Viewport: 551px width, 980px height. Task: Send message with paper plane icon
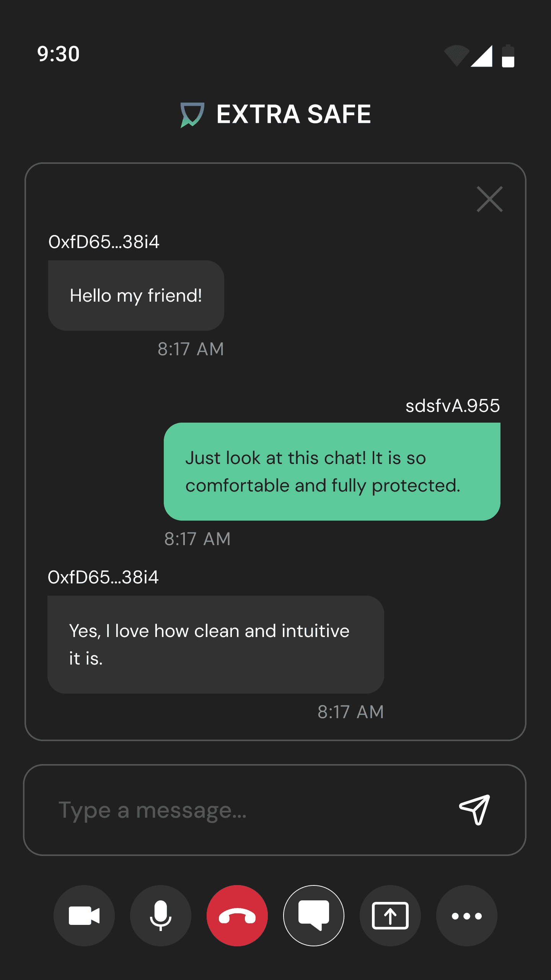click(474, 809)
